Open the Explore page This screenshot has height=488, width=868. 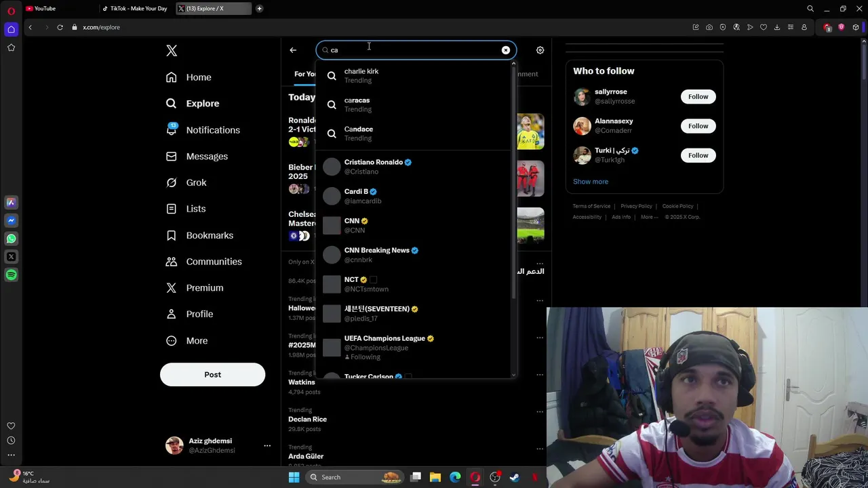click(193, 104)
